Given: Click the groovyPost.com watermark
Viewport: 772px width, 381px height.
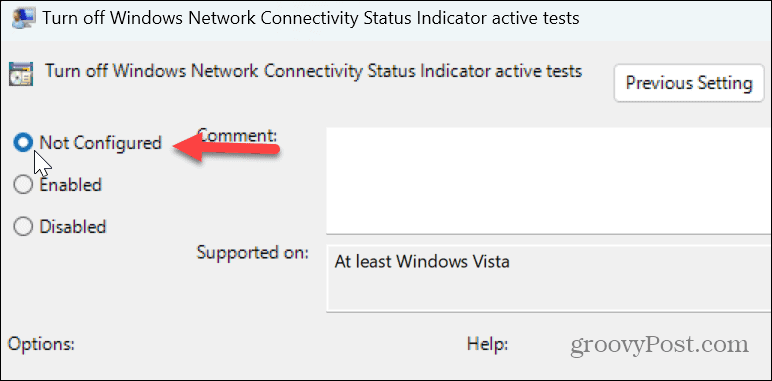Looking at the screenshot, I should [659, 345].
